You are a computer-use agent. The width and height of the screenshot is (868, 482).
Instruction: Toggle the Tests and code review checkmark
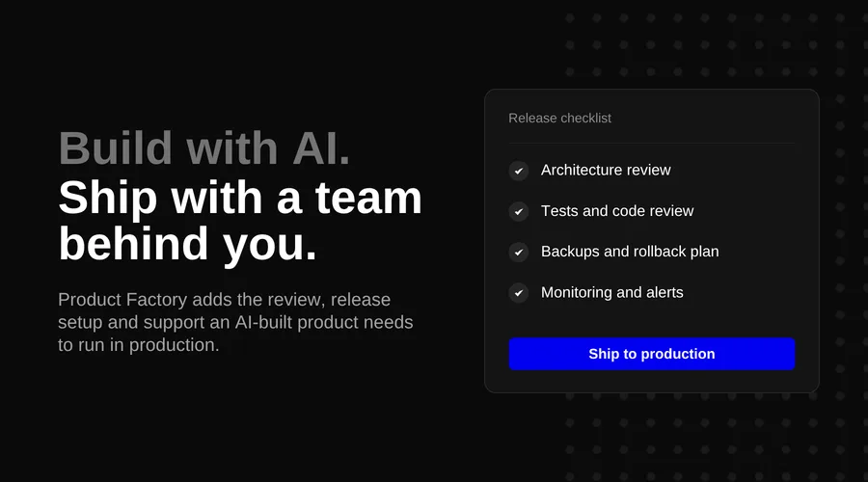pyautogui.click(x=519, y=211)
